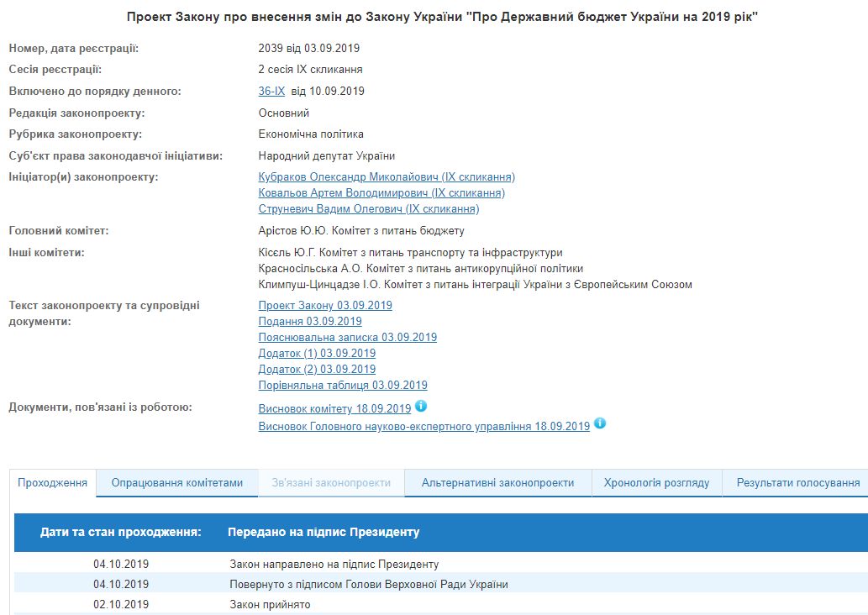Open Альтернативні законопроекти tab

pos(497,483)
